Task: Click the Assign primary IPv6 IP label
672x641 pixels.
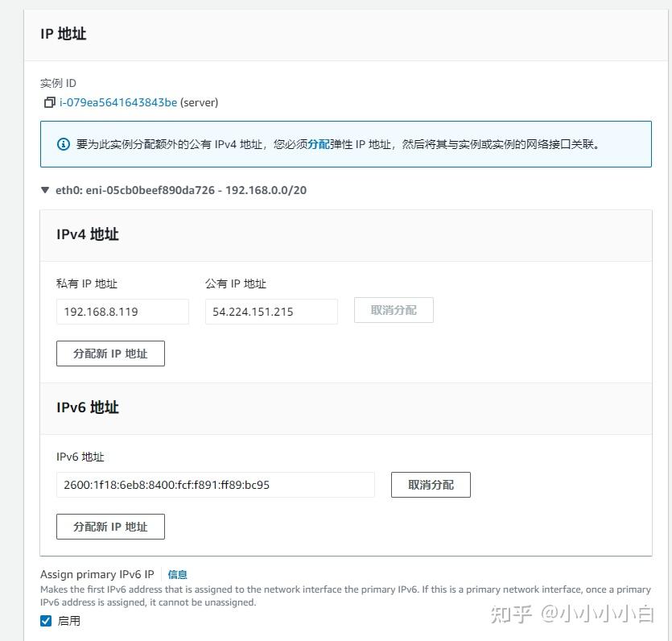Action: click(x=97, y=574)
